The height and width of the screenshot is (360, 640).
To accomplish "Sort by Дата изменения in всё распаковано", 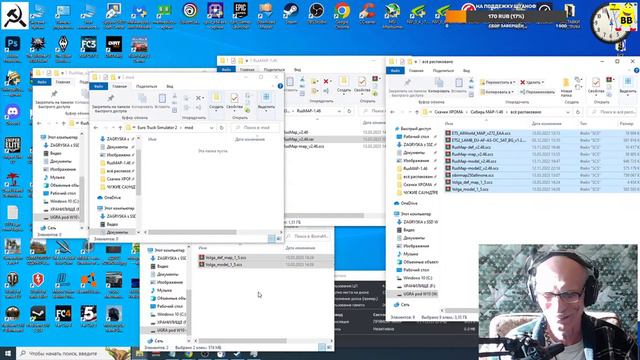I will (x=547, y=123).
